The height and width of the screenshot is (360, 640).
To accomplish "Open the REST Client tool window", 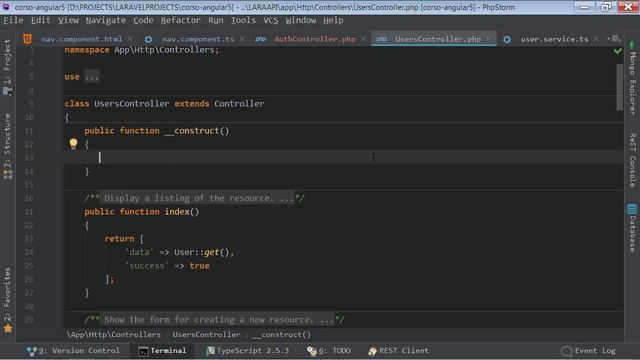I will pyautogui.click(x=398, y=351).
